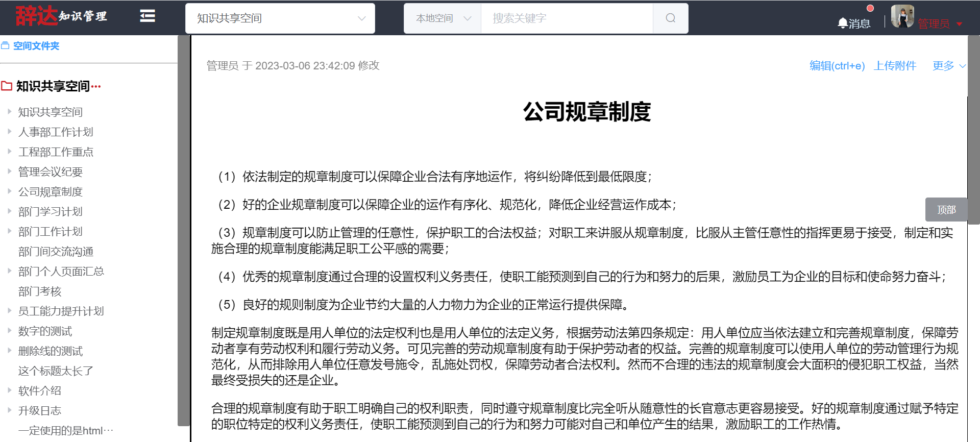Click the search magnifier icon
980x442 pixels.
pos(670,18)
